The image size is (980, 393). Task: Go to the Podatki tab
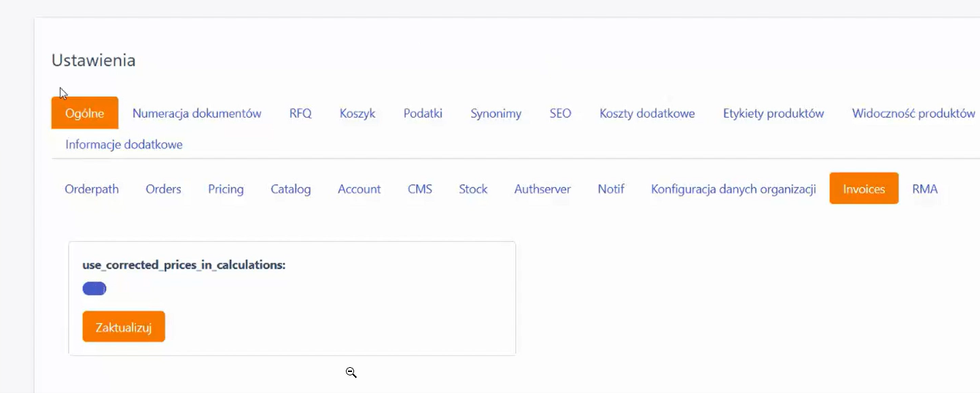pyautogui.click(x=423, y=113)
